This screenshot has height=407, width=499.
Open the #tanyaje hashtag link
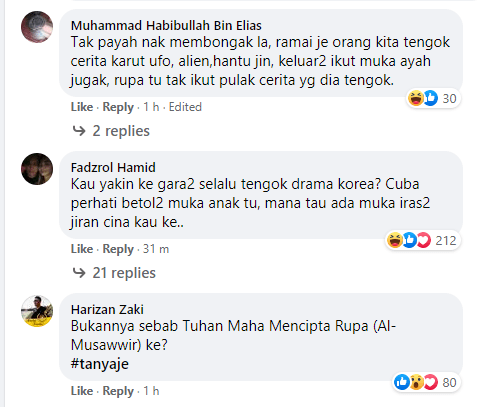pos(100,364)
